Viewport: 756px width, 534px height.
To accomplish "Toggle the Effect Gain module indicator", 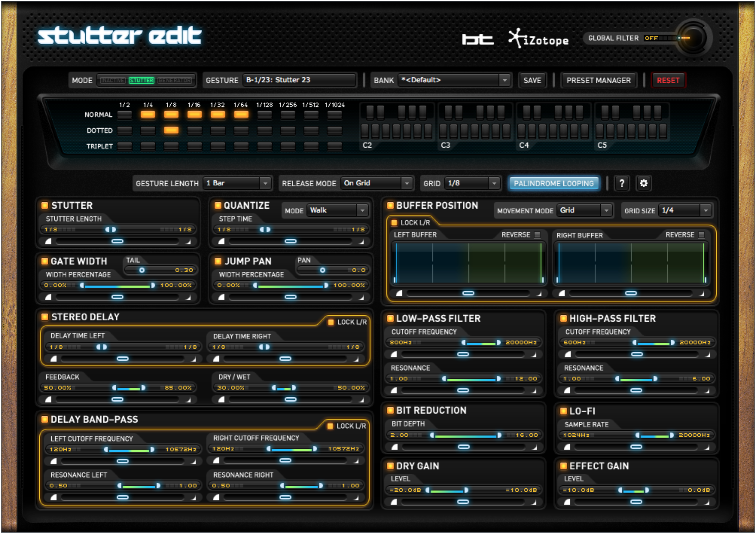I will click(563, 466).
